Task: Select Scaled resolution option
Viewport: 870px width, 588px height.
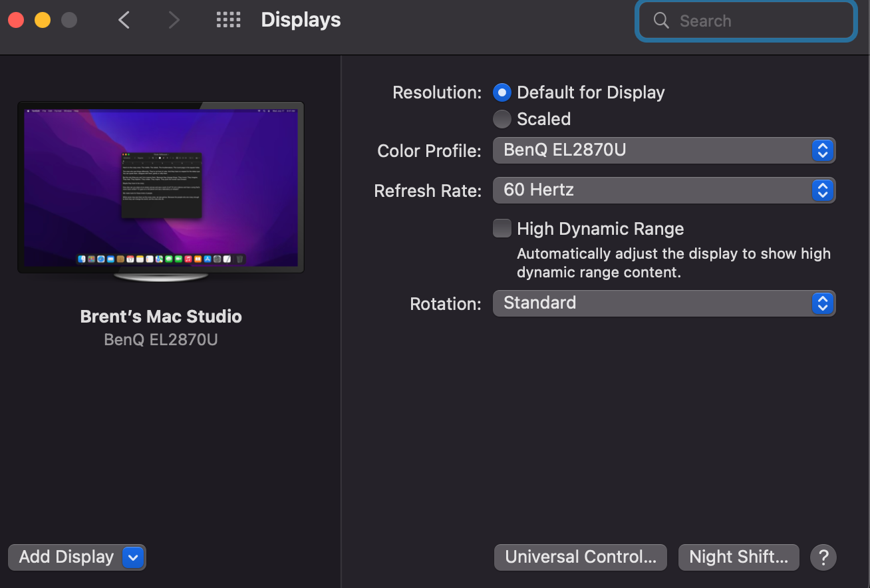Action: (503, 119)
